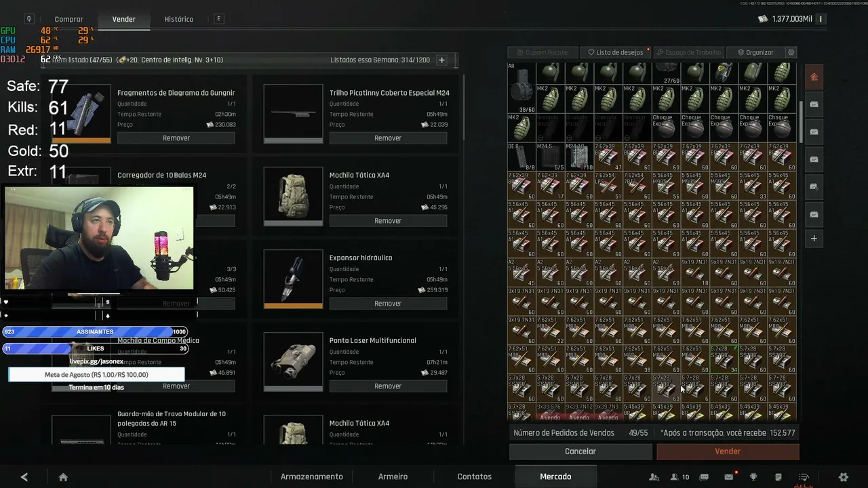Open Armeiro in the bottom menu
Image resolution: width=868 pixels, height=488 pixels.
click(x=393, y=476)
